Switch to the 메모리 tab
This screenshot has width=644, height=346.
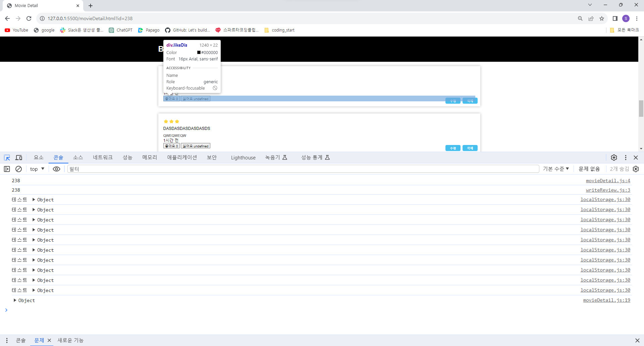150,157
